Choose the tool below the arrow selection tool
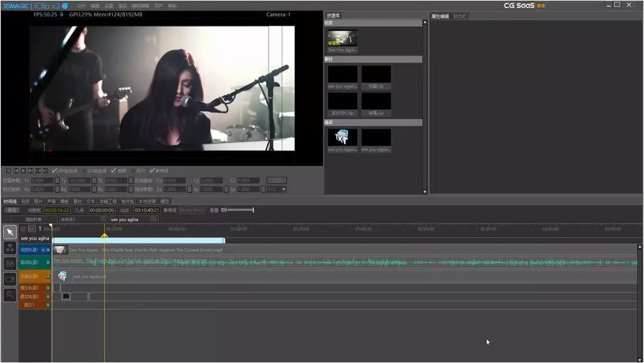Screen dimensions: 644x363 point(10,248)
